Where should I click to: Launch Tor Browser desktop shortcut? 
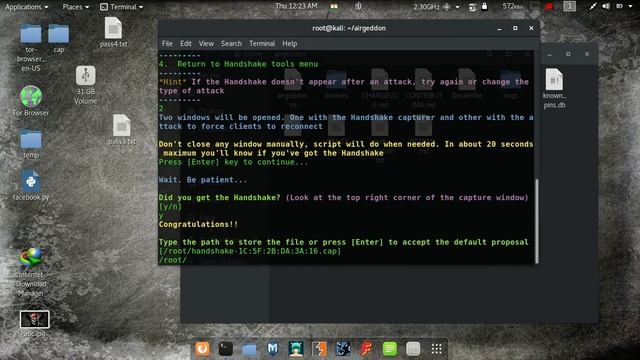31,101
